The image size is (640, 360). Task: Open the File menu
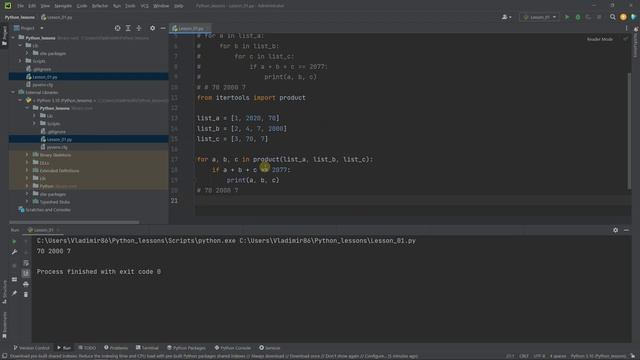tap(20, 6)
